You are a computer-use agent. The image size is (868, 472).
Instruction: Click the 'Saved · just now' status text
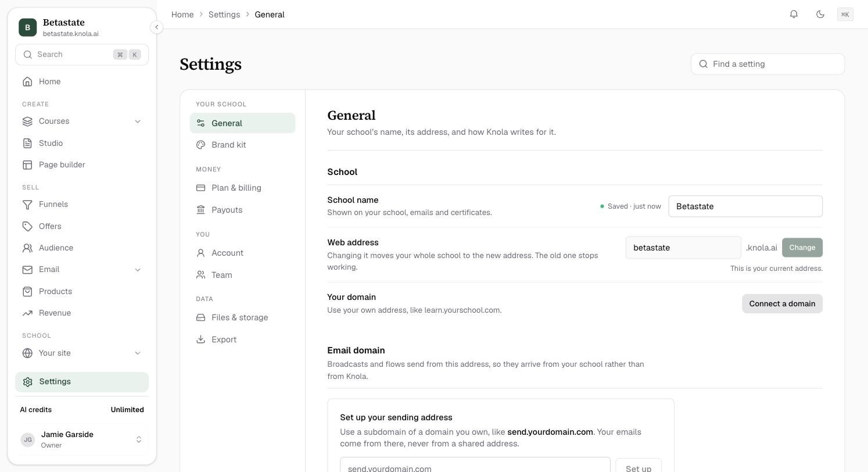(634, 206)
